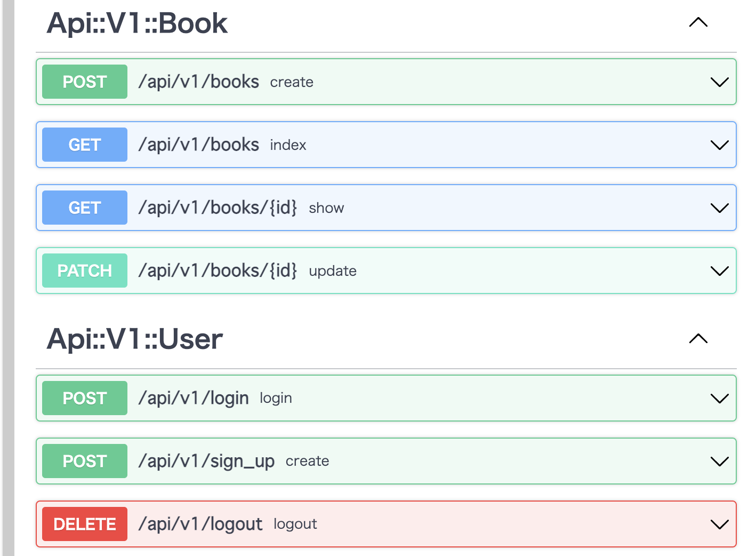Click the 'logout' summary text
Screen dimensions: 756x556
pyautogui.click(x=295, y=525)
